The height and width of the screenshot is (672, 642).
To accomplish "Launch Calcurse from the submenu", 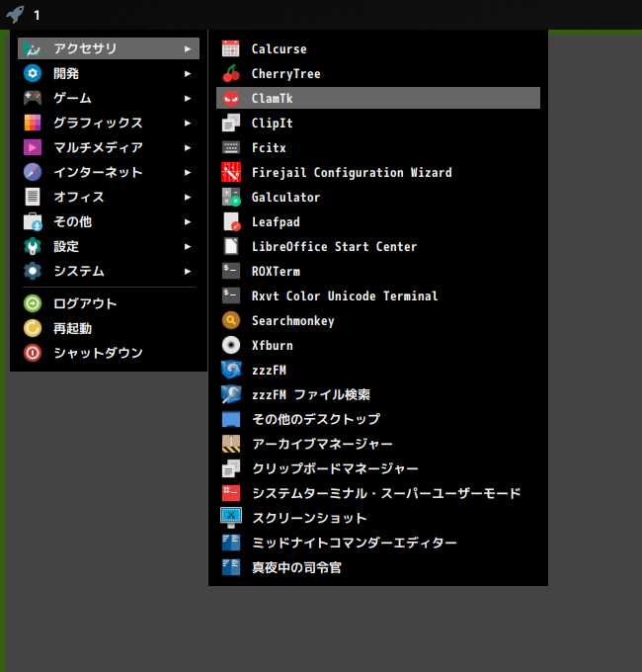I will pos(378,48).
